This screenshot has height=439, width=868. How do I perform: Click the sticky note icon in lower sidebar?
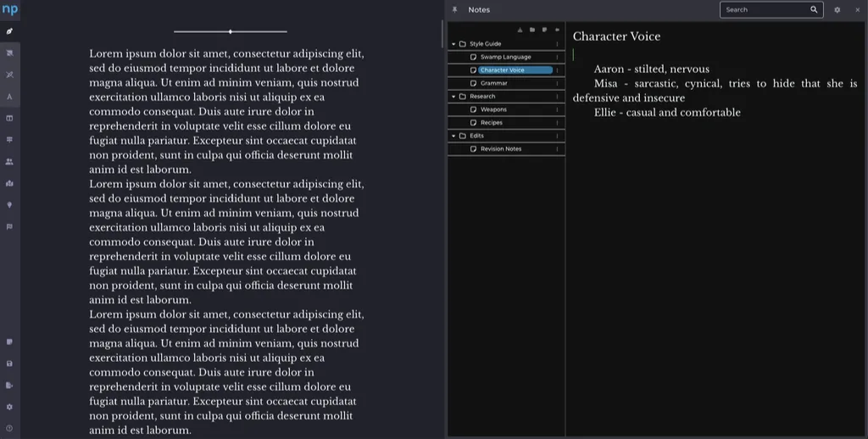(x=9, y=342)
